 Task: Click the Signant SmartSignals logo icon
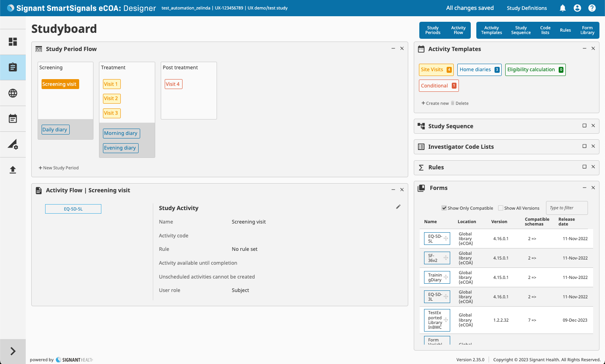point(11,8)
